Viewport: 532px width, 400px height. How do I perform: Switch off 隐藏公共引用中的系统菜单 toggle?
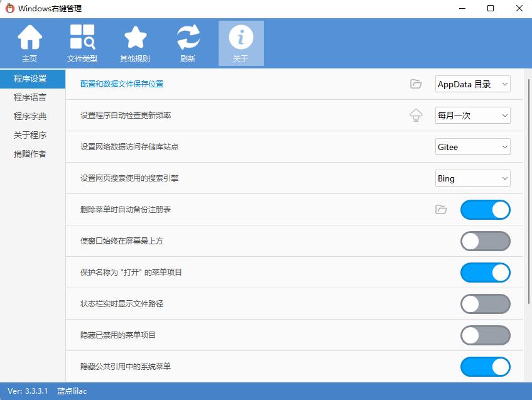tap(485, 367)
